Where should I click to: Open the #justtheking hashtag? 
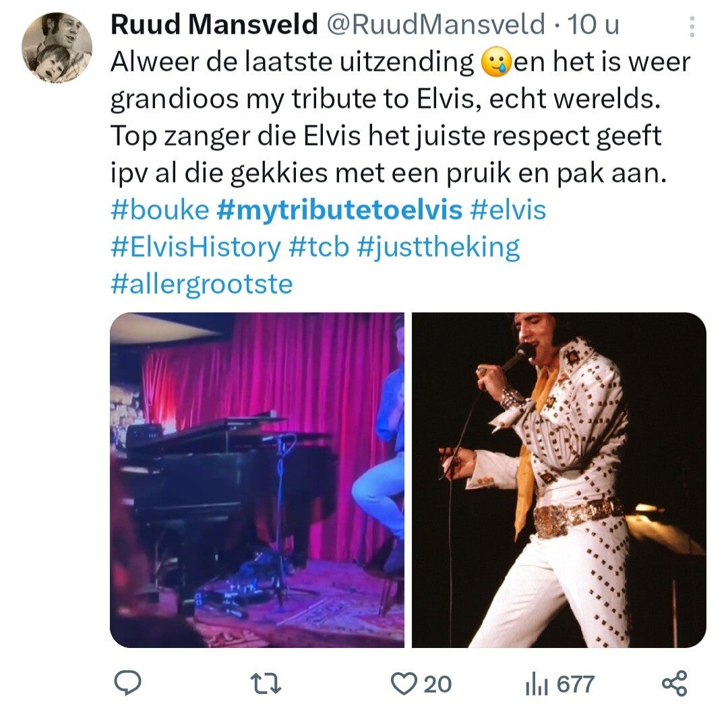[438, 248]
